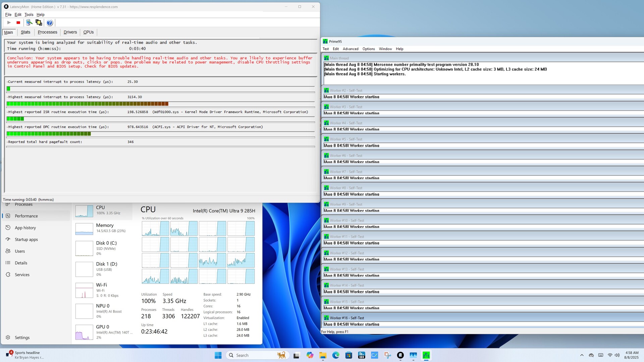Click the taskbar Search box

[257, 355]
